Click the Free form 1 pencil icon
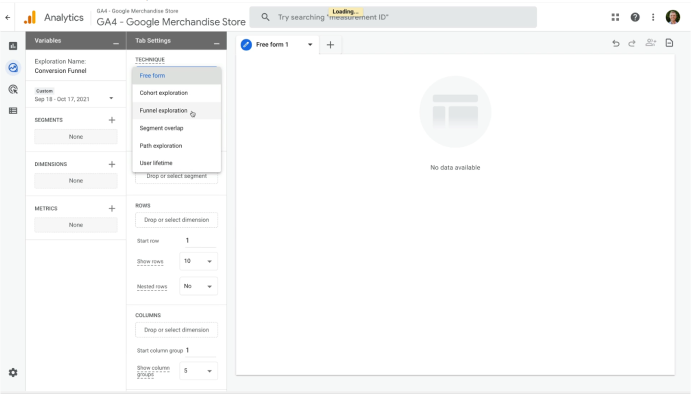This screenshot has width=691, height=394. click(246, 45)
